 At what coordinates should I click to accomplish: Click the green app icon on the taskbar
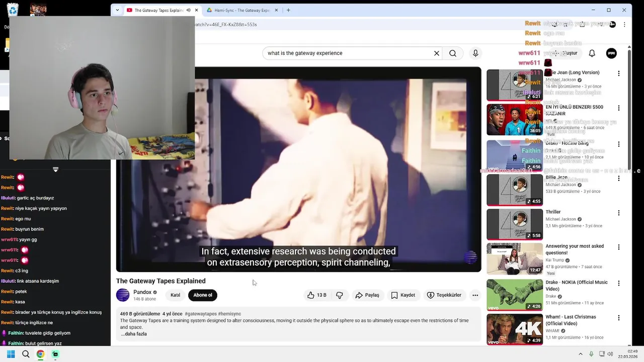[55, 354]
